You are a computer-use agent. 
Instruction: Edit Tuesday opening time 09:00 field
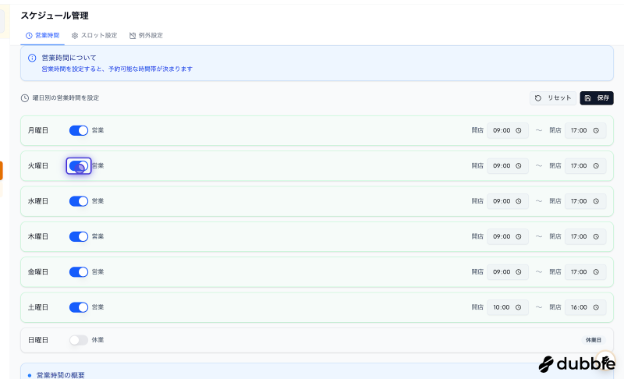pos(508,166)
